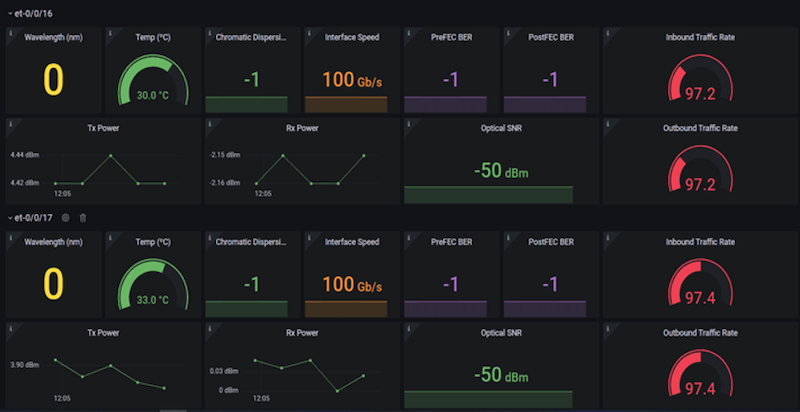800x412 pixels.
Task: Open et-0/0/16 Tx Power panel title menu
Action: click(103, 128)
